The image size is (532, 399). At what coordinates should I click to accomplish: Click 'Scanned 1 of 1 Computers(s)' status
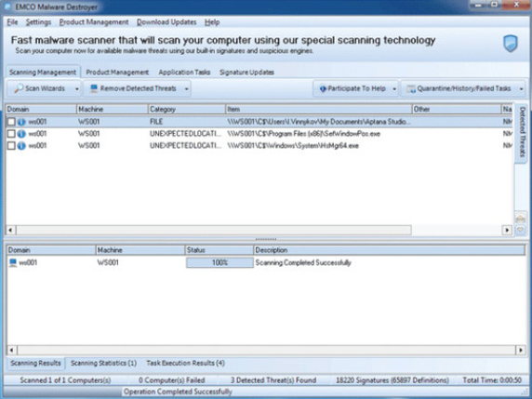65,380
